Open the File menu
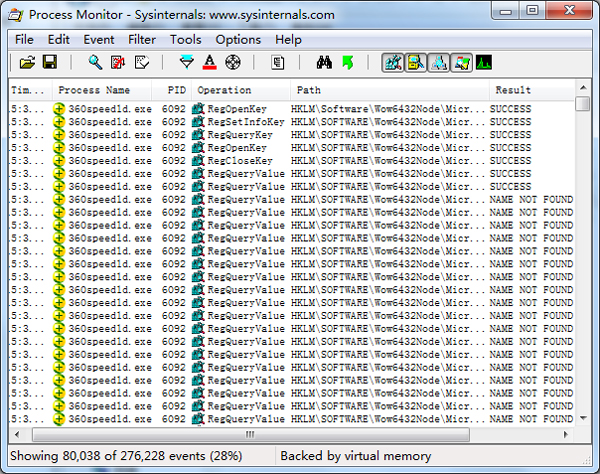The image size is (600, 474). [24, 39]
